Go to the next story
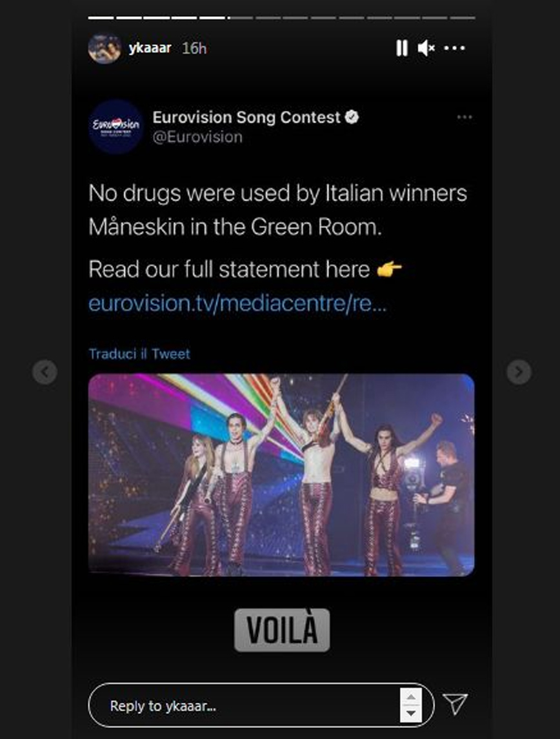 [x=519, y=372]
